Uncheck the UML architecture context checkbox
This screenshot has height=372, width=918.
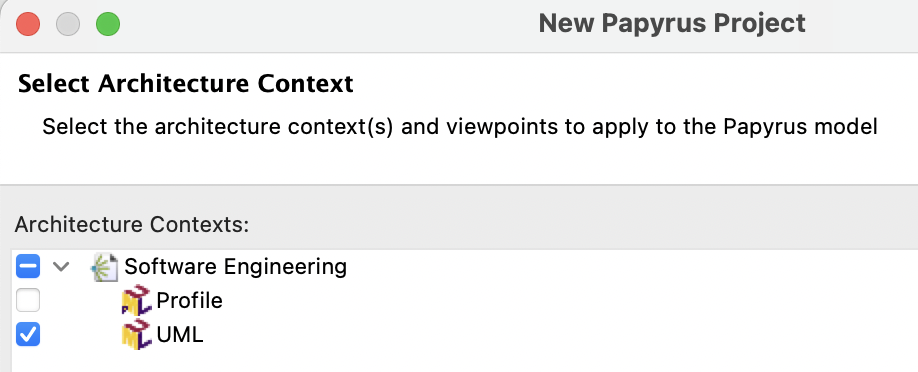coord(28,335)
